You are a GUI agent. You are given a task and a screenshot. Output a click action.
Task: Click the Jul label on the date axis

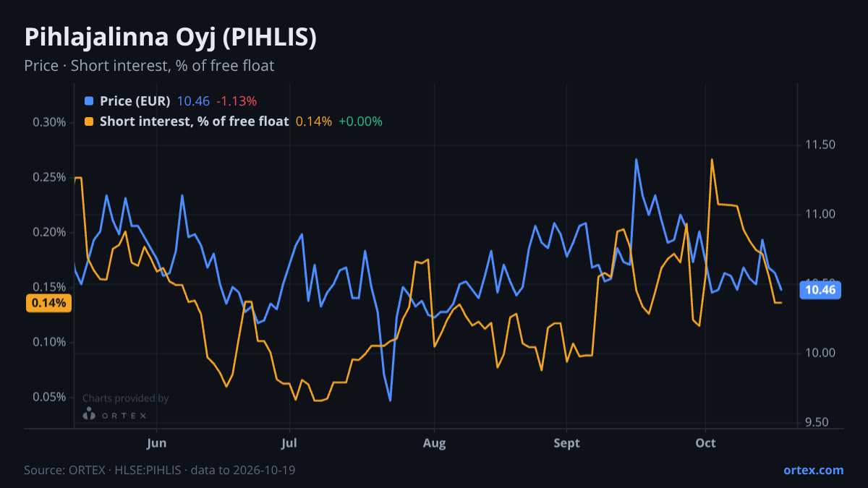[289, 443]
